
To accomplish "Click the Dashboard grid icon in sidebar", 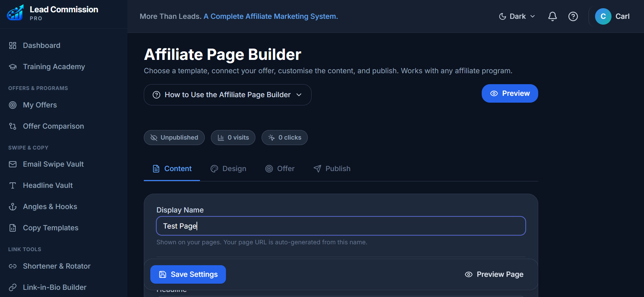I will coord(13,46).
